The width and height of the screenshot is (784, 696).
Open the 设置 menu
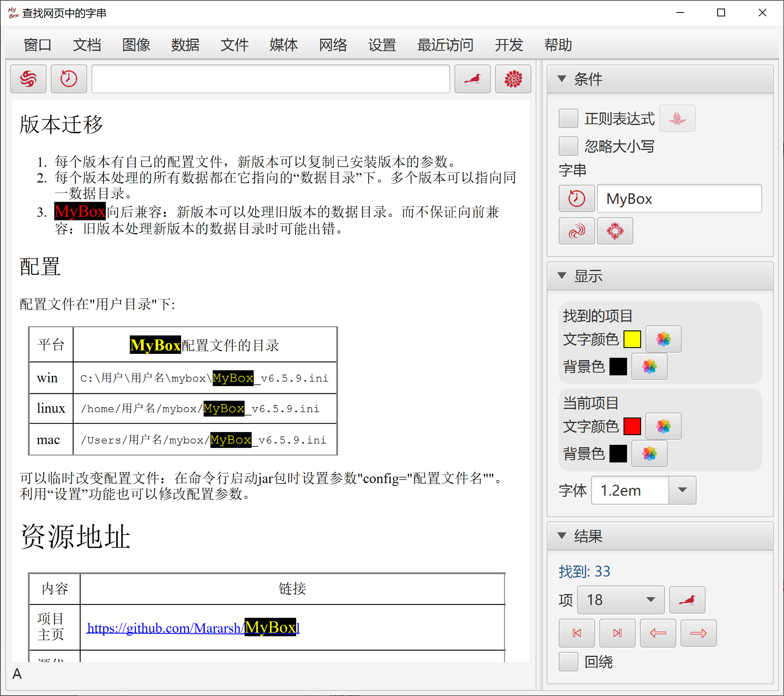382,45
